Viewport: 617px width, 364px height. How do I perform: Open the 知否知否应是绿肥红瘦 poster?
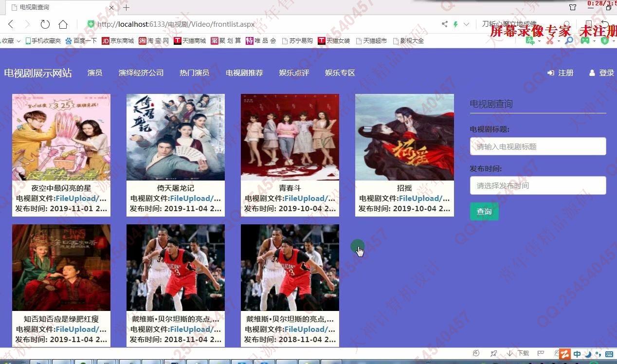(x=61, y=268)
